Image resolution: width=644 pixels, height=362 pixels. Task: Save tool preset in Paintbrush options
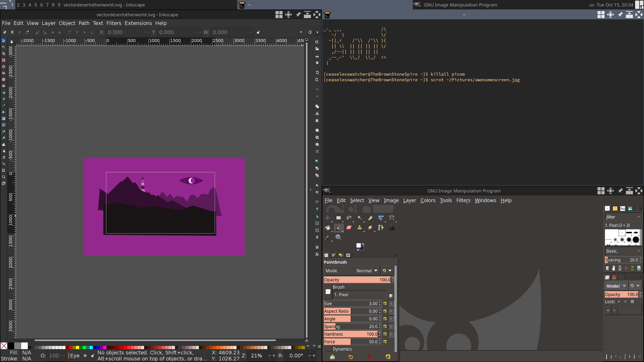332,357
